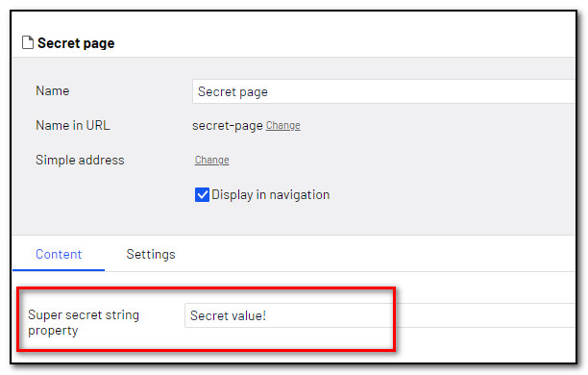Click the page document icon beside the title
Screen dimensions: 588x375
(x=27, y=42)
